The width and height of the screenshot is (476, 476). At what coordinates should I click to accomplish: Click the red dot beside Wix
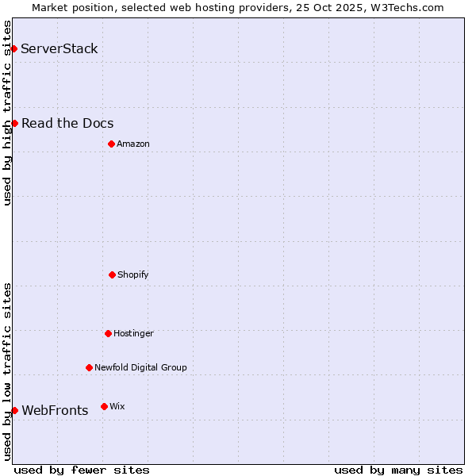tap(104, 406)
